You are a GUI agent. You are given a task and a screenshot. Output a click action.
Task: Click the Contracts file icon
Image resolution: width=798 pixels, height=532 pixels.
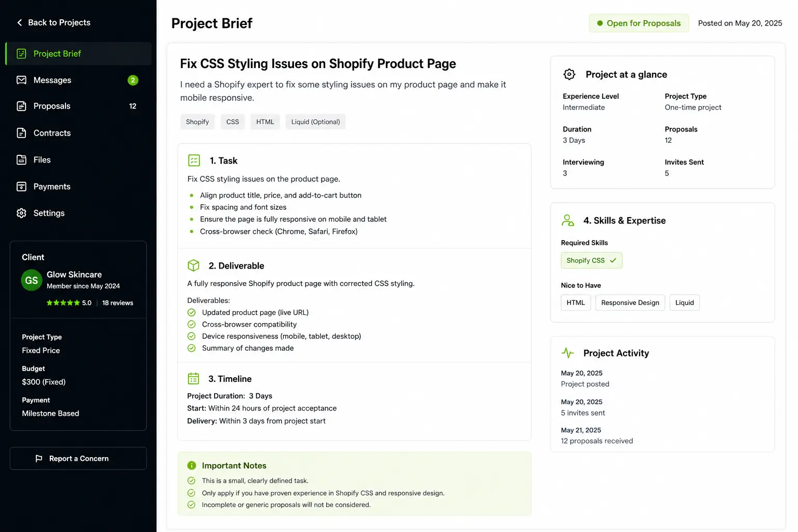coord(21,133)
